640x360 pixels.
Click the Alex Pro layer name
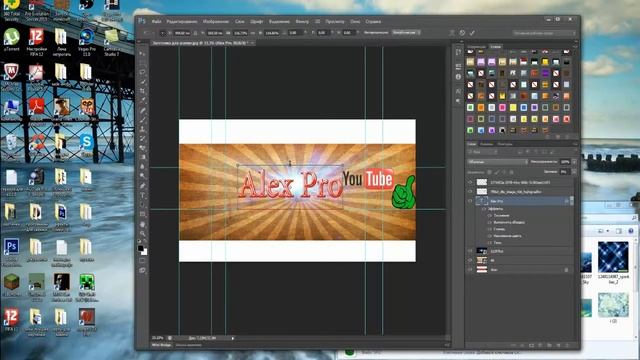[x=497, y=201]
